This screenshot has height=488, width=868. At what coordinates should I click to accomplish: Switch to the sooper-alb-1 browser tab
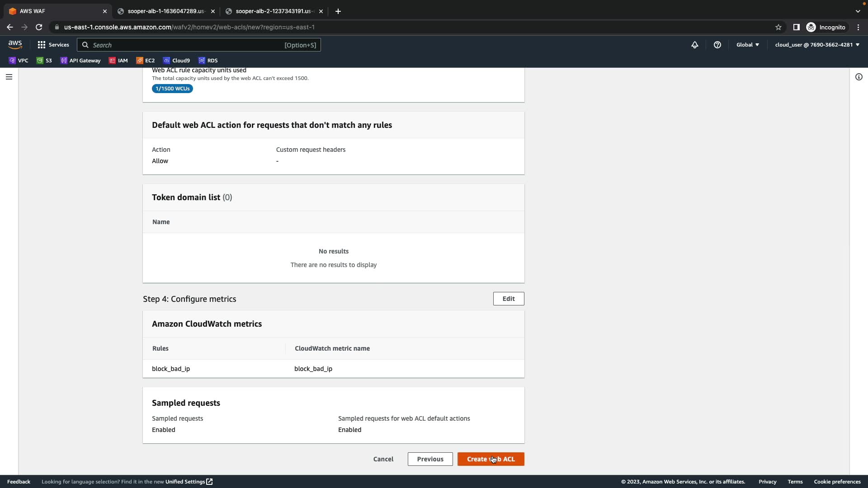165,11
